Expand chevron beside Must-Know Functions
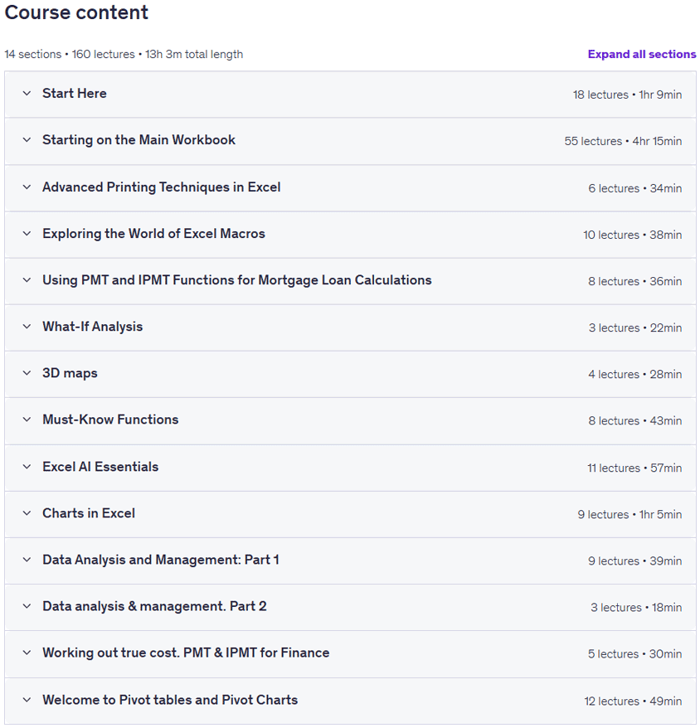Screen dimensions: 700x728 click(27, 420)
